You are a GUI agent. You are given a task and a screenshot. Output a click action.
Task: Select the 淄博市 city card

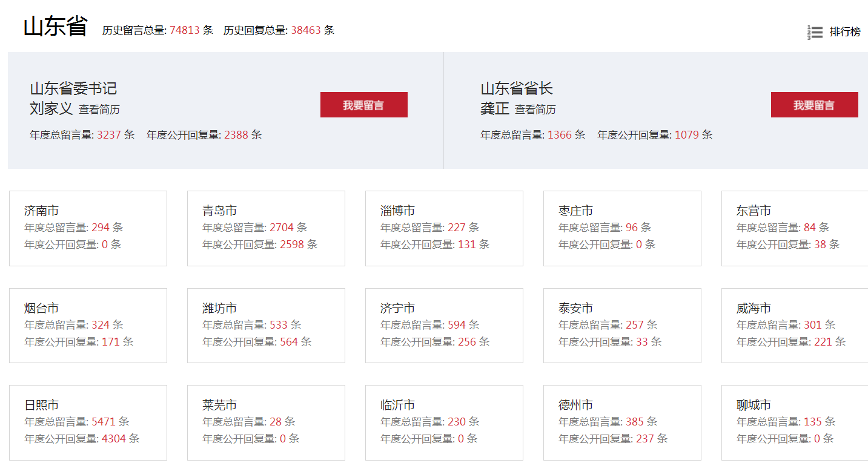tap(444, 229)
